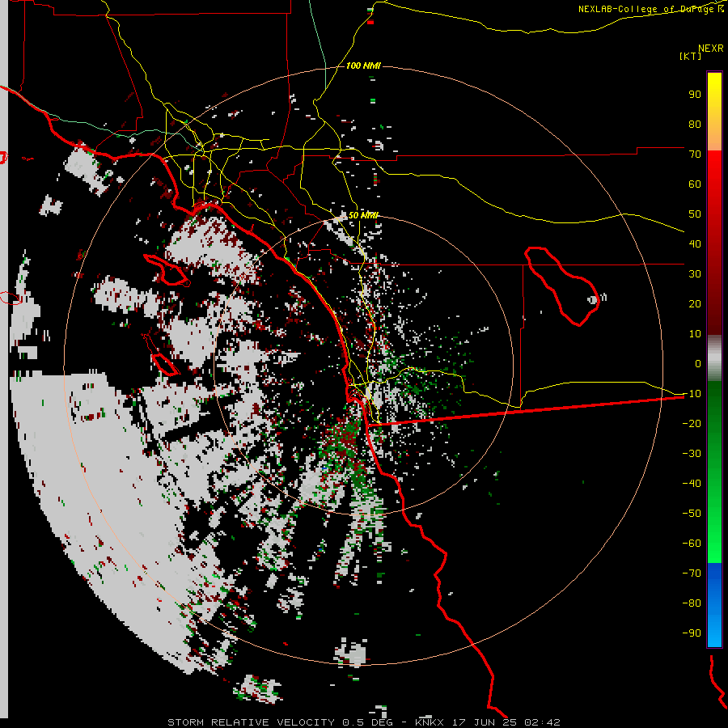Click the 10 value on the velocity scale

[695, 334]
